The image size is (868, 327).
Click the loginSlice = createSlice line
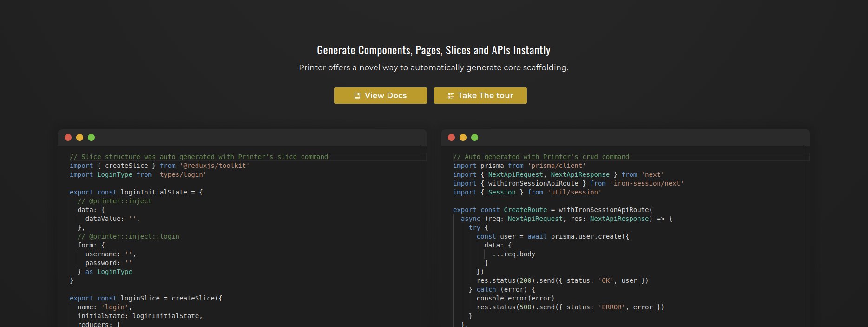[146, 298]
